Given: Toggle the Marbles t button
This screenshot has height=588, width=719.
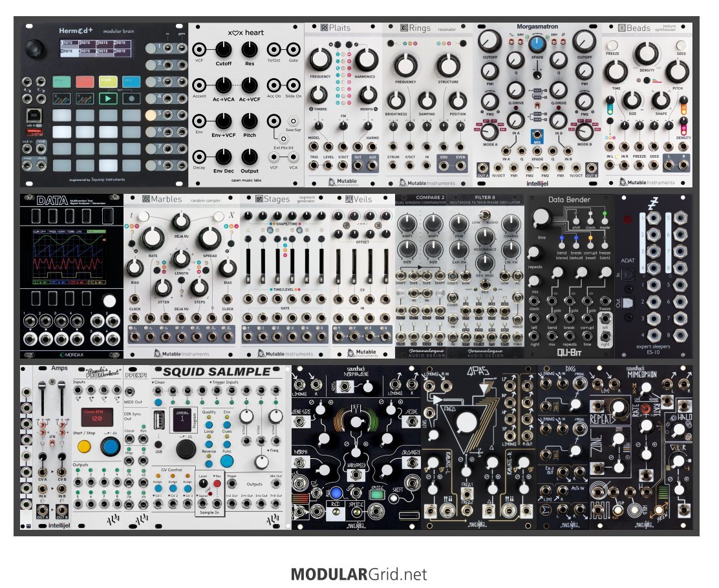Looking at the screenshot, I should pyautogui.click(x=144, y=216).
